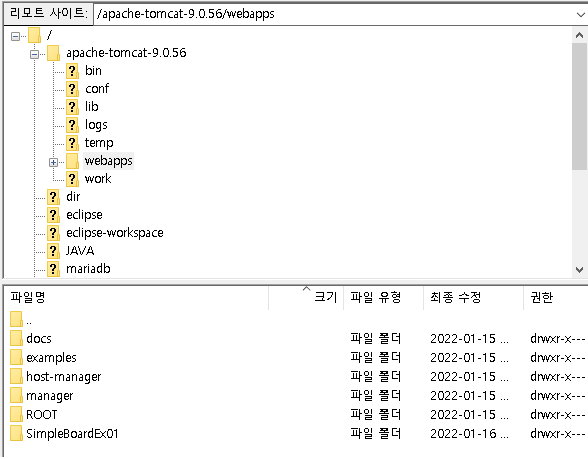Select the dir tree item

[73, 197]
